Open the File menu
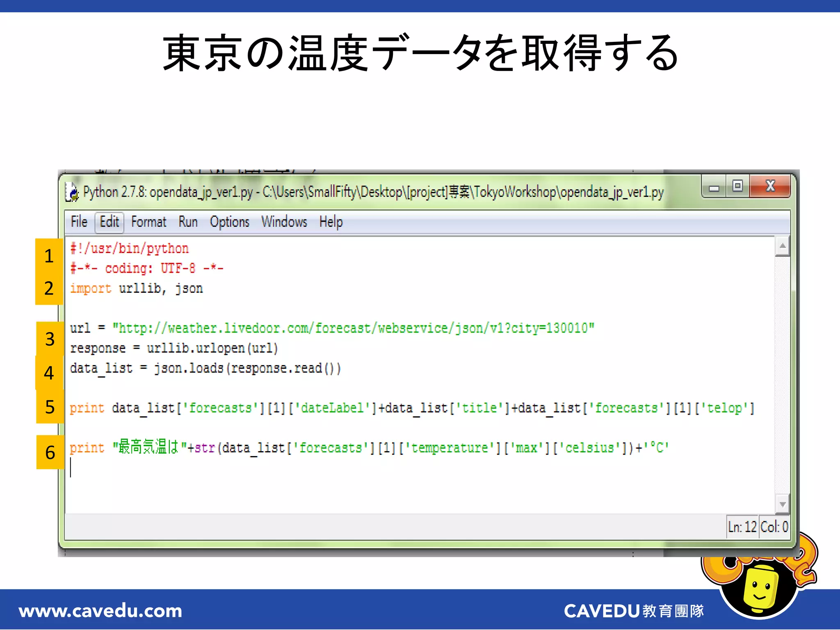Viewport: 840px width, 630px height. (79, 222)
